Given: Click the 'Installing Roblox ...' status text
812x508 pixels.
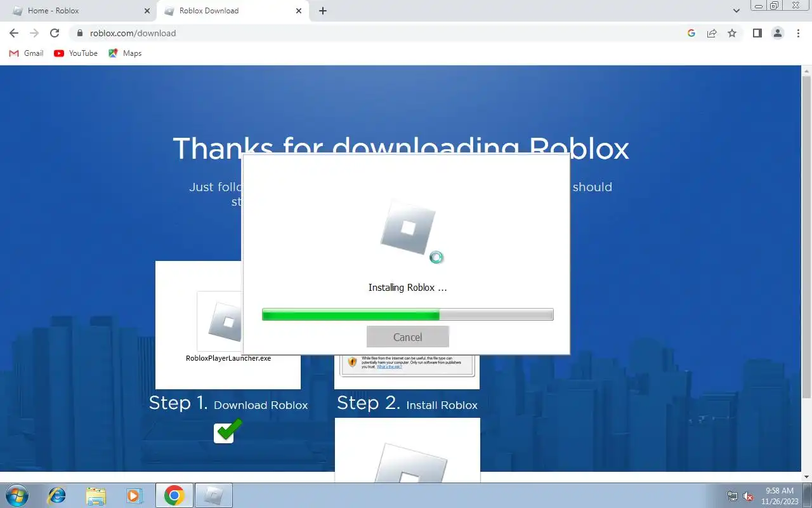Looking at the screenshot, I should coord(407,288).
